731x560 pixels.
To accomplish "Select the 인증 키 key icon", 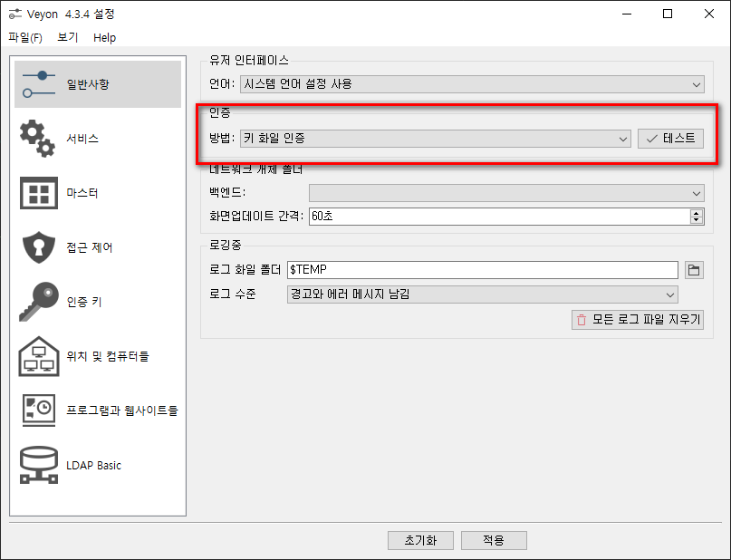I will [x=39, y=302].
